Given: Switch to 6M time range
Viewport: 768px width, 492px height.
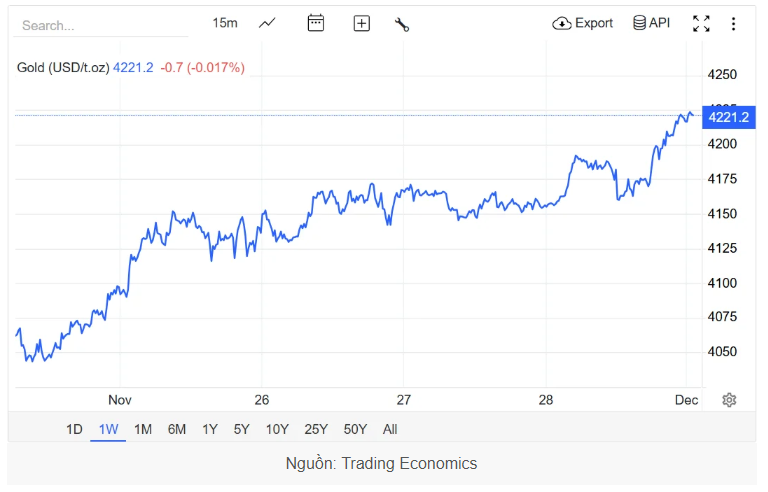Looking at the screenshot, I should pyautogui.click(x=177, y=429).
